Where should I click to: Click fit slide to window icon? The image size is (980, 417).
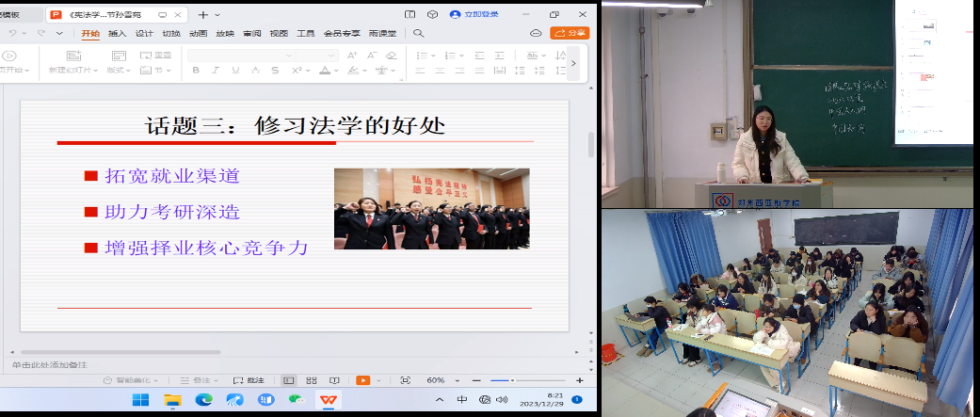point(405,380)
